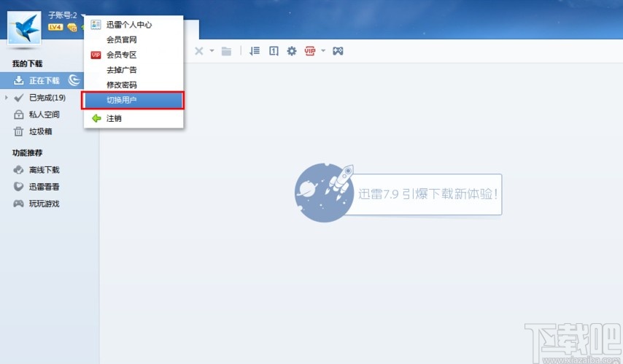623x364 pixels.
Task: Expand the arrow next to the delete X icon
Action: (x=212, y=51)
